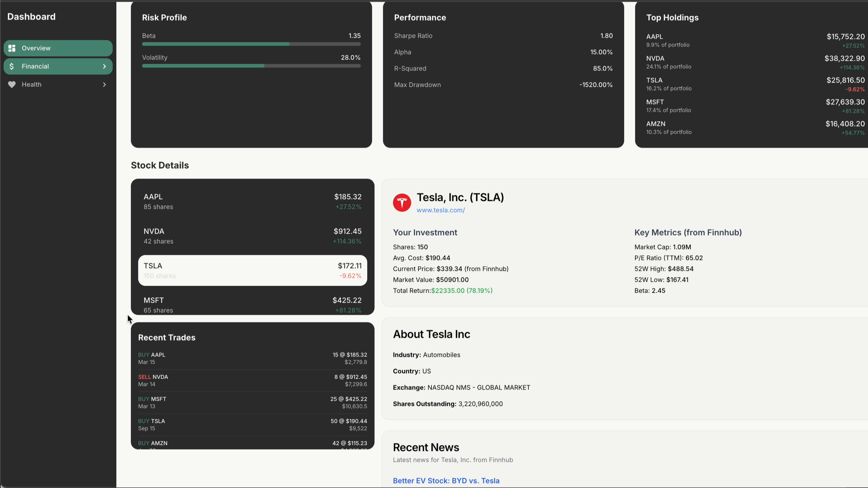Select the highlighted TSLA stock row

(252, 270)
